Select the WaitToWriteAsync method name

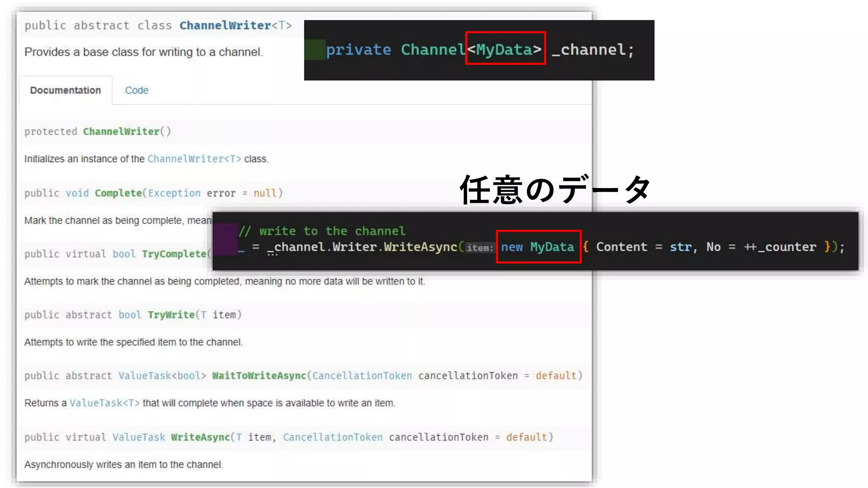point(259,376)
